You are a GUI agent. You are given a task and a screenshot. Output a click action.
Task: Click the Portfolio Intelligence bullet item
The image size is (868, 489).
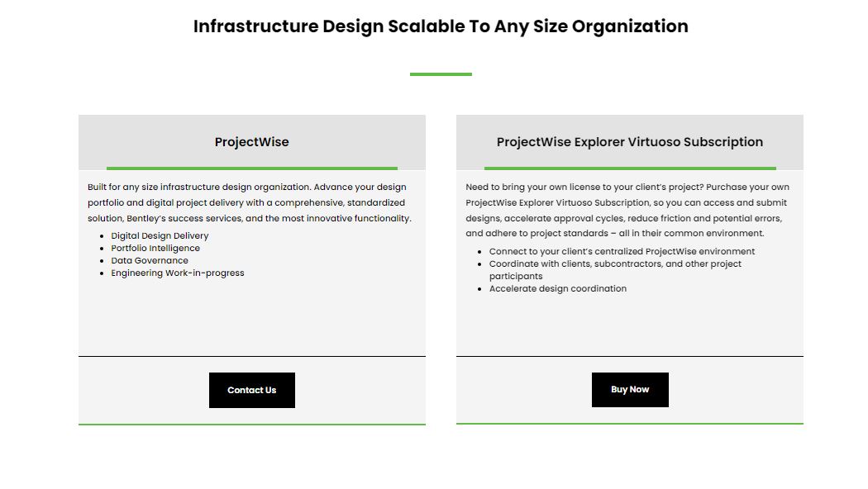155,248
